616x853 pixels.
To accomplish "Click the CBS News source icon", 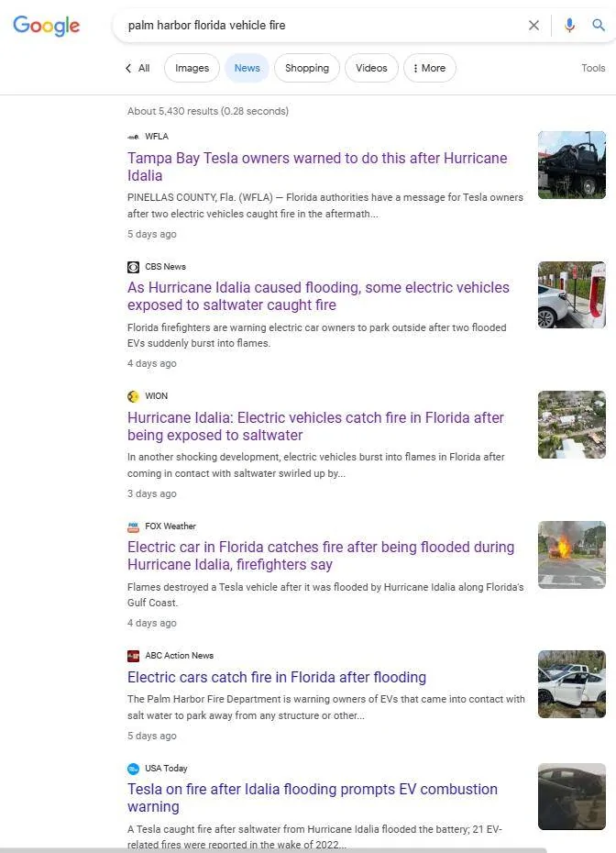I will (133, 267).
